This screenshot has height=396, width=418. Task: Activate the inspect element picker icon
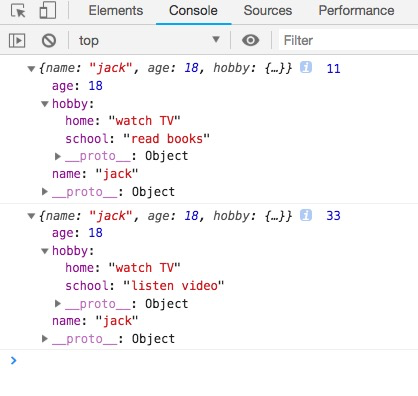point(18,11)
